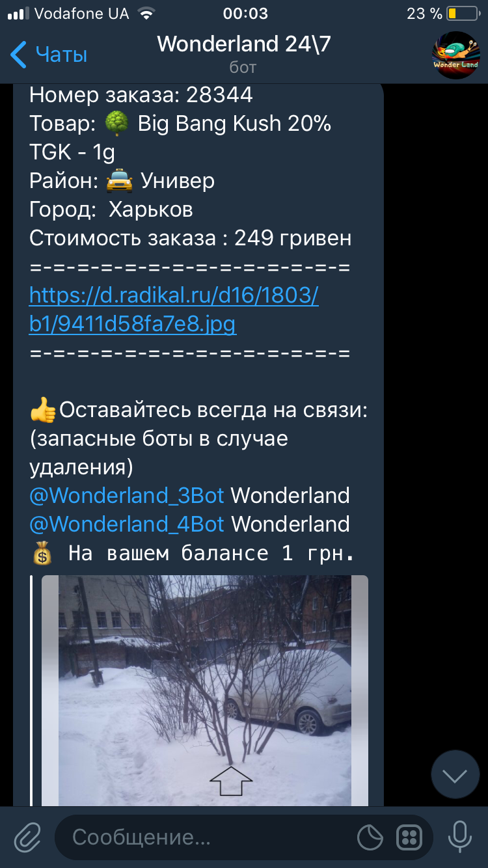Open the @Wonderland_3Bot mention

pyautogui.click(x=127, y=495)
